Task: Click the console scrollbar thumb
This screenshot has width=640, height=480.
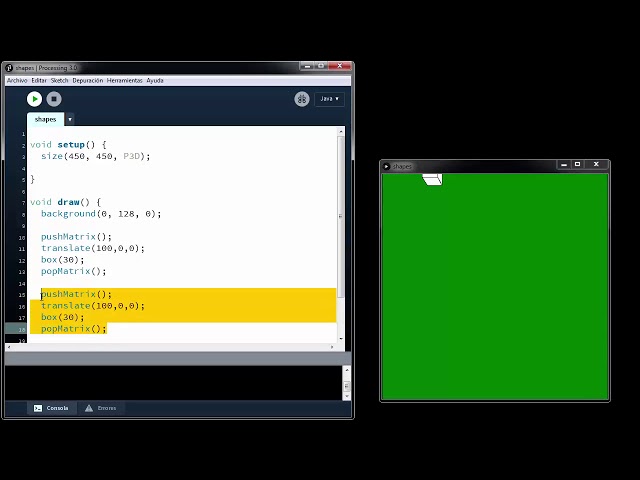Action: (347, 386)
